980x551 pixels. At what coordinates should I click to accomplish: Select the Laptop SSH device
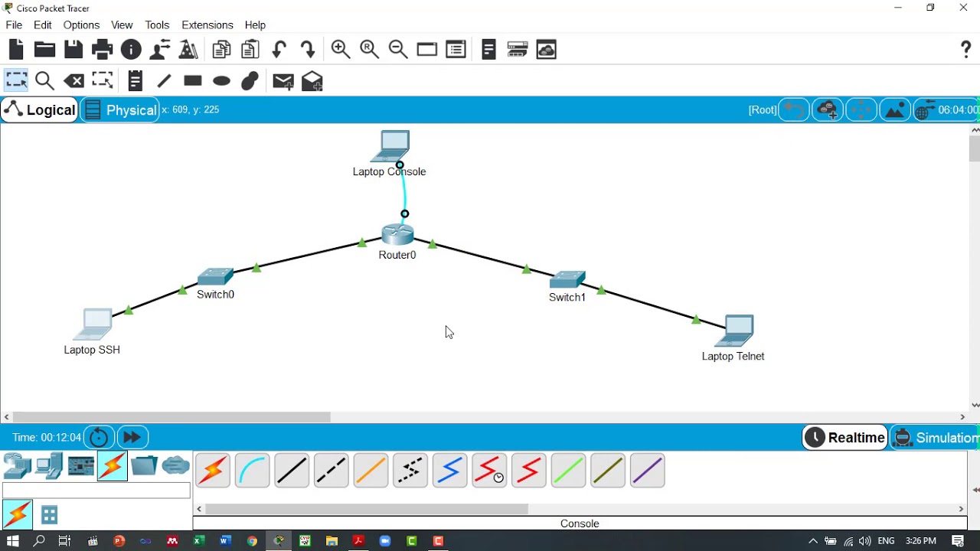tap(93, 324)
